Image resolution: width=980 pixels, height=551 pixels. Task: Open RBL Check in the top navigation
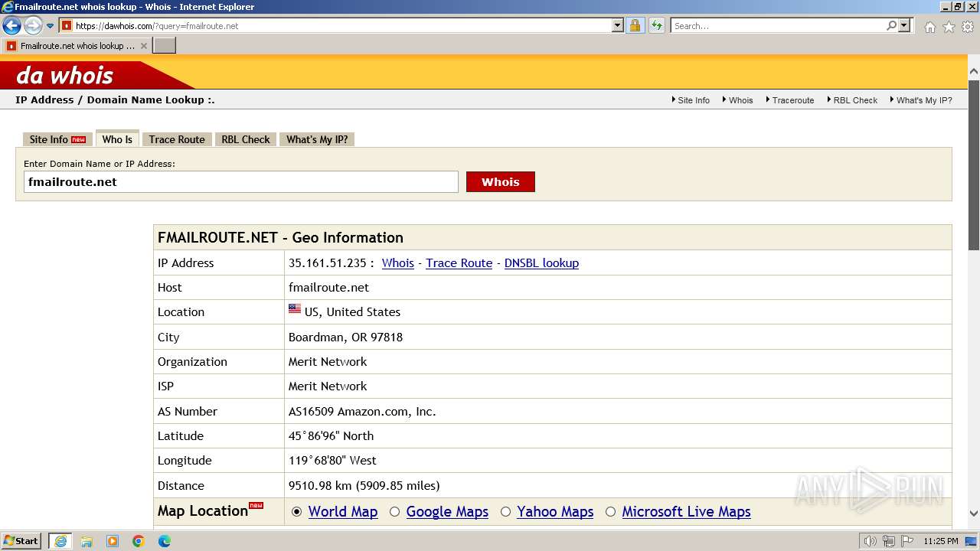point(854,100)
